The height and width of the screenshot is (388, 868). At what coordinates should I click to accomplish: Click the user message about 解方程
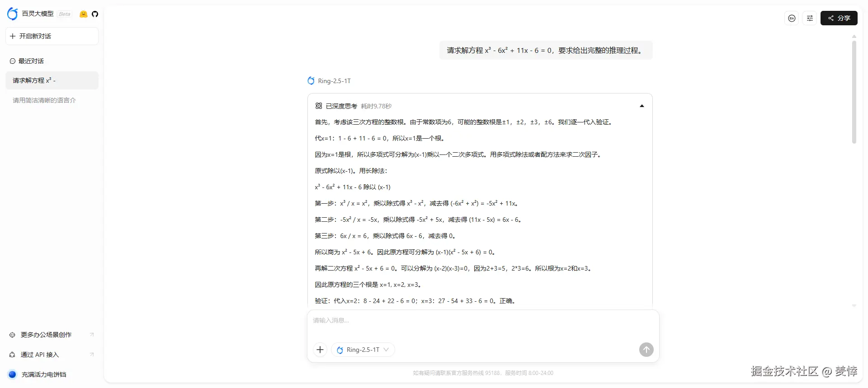[546, 50]
